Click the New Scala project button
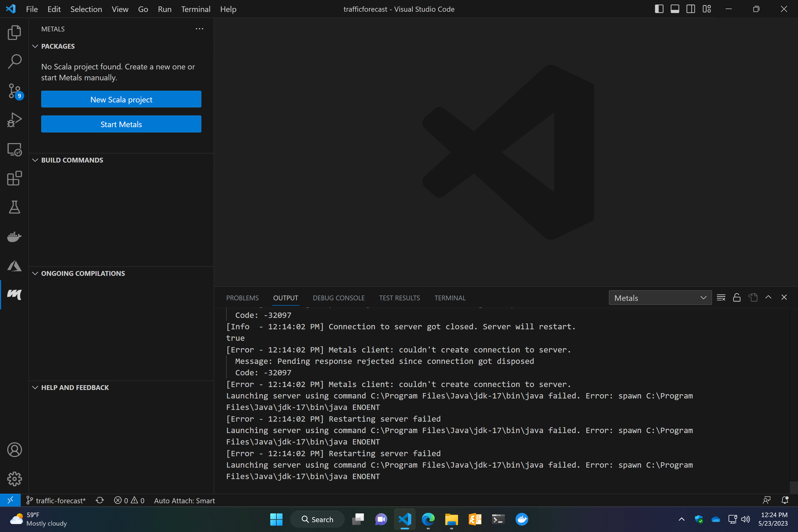798x532 pixels. pos(121,99)
